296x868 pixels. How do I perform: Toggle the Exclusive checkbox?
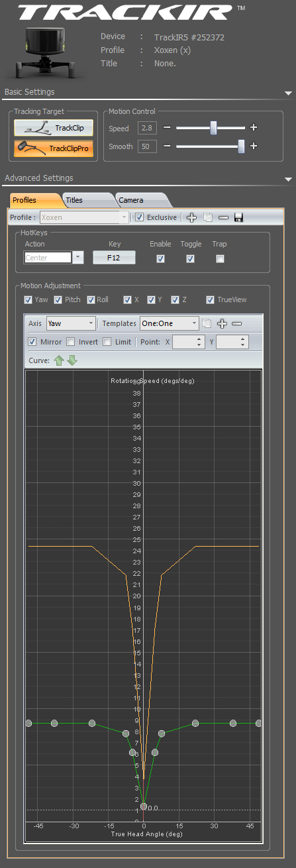coord(139,217)
